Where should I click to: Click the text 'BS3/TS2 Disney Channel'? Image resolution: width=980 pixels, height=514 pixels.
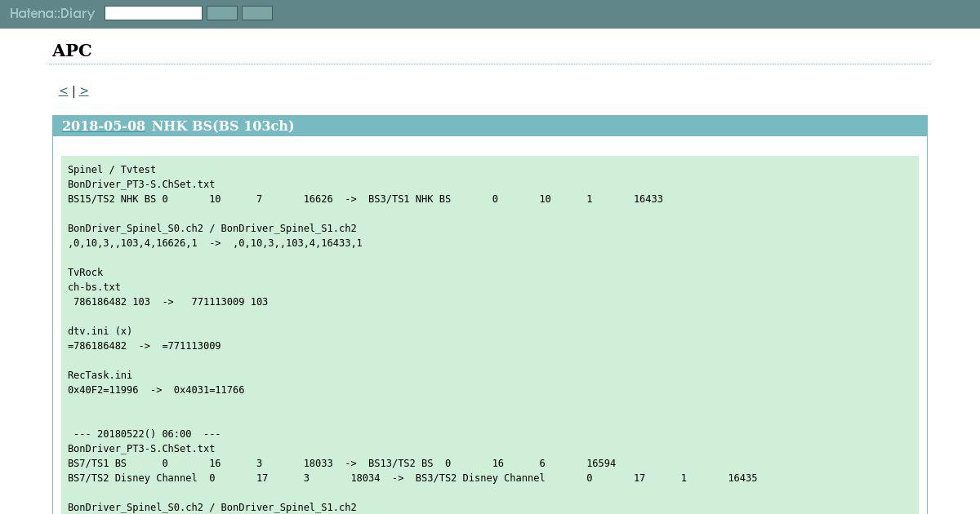[480, 478]
